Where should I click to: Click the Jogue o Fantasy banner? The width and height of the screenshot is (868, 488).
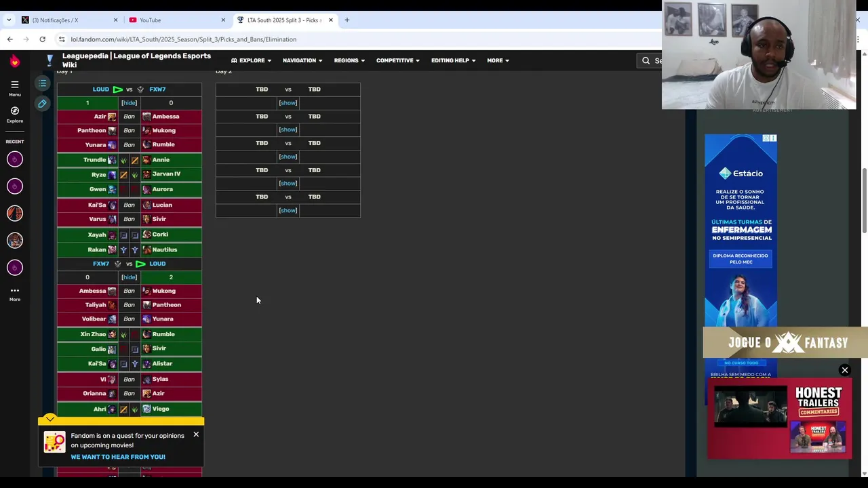pos(785,343)
